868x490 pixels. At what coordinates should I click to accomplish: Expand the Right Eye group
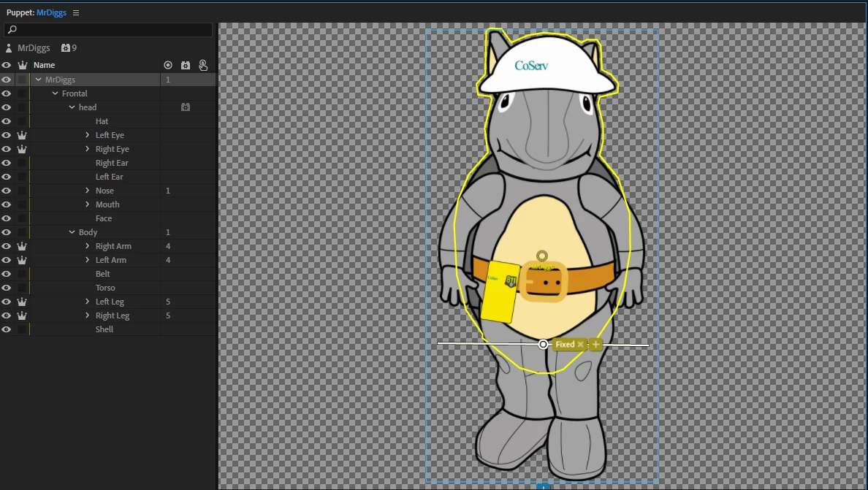(87, 149)
